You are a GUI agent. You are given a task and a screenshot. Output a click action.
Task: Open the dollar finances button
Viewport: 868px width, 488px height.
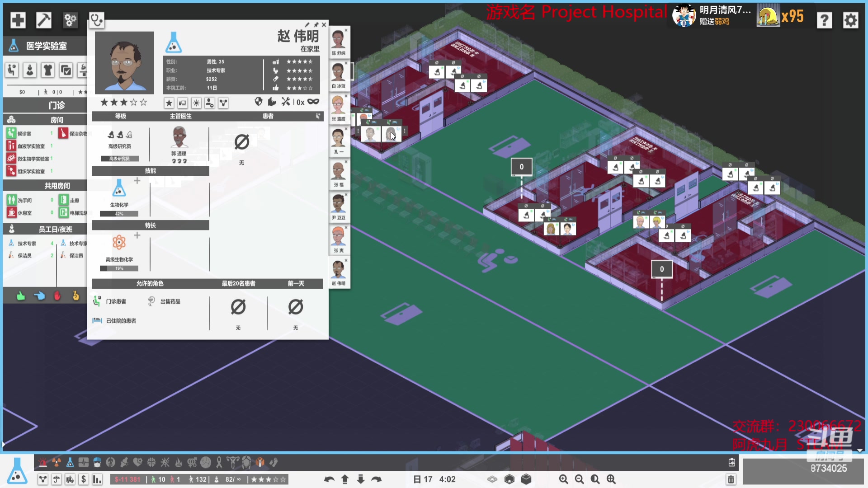click(84, 479)
